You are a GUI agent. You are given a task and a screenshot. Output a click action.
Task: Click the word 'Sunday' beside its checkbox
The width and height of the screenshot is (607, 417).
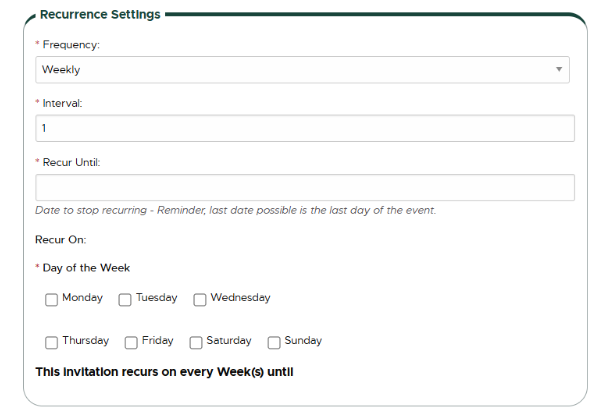(303, 341)
